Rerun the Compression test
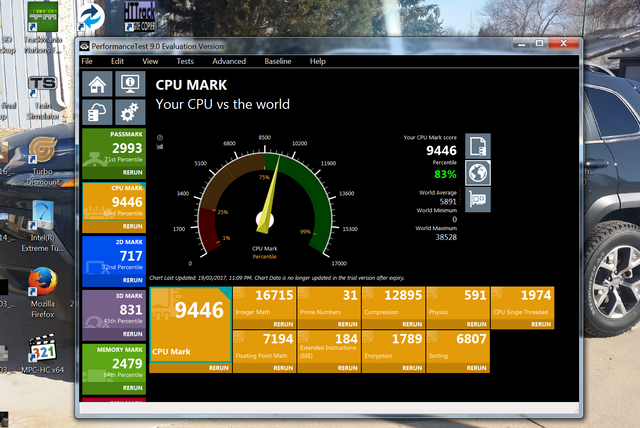Viewport: 640px width, 428px height. pos(412,324)
